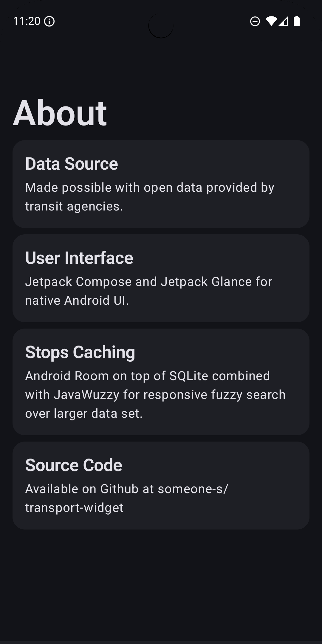
Task: Tap the About page title
Action: [x=60, y=113]
